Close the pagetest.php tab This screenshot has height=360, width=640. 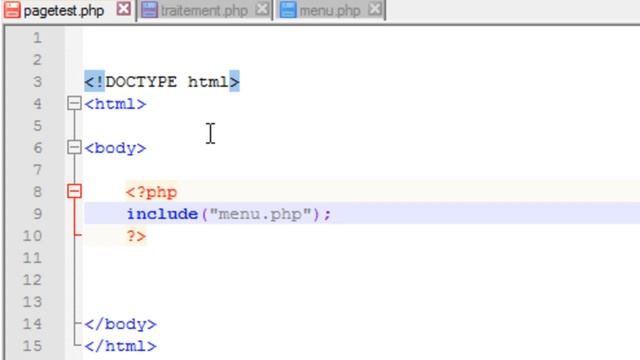[x=124, y=9]
